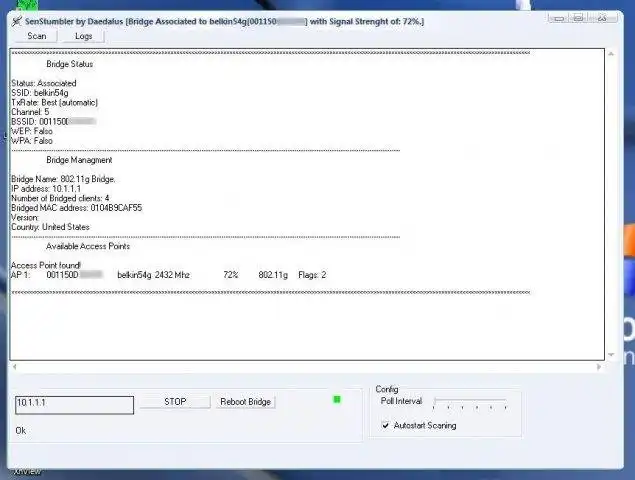Click the 10.1.1.1 IP address input field
The height and width of the screenshot is (480, 635).
click(x=75, y=405)
